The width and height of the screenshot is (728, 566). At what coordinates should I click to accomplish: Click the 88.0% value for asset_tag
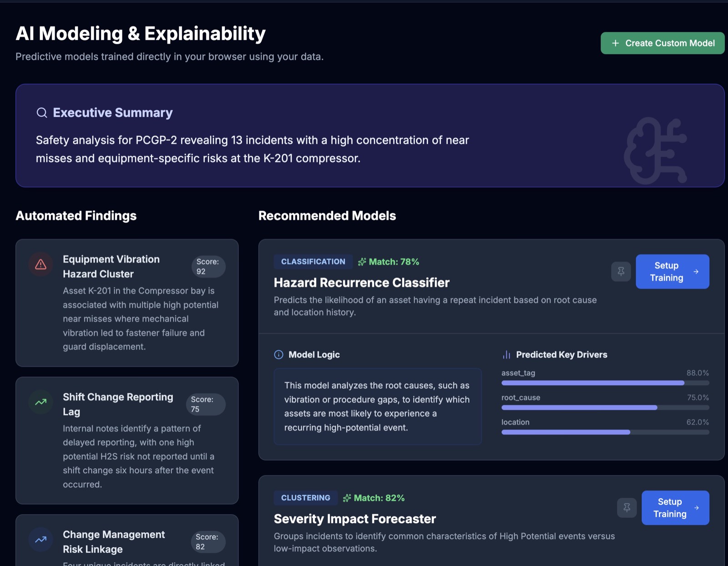click(698, 373)
